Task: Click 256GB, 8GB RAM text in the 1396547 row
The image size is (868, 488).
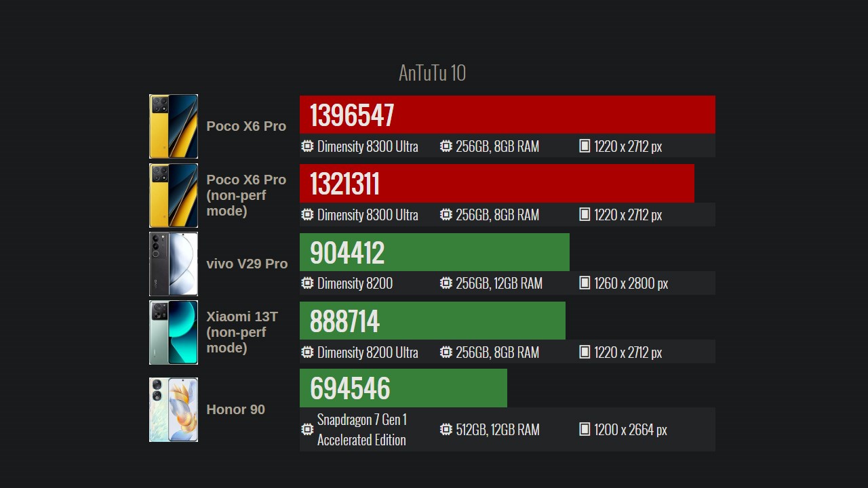Action: pos(498,146)
